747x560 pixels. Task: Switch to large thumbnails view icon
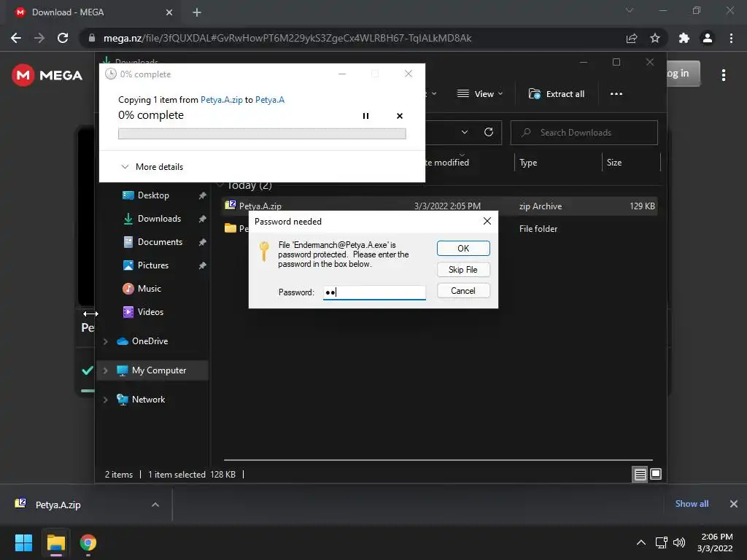click(x=656, y=474)
